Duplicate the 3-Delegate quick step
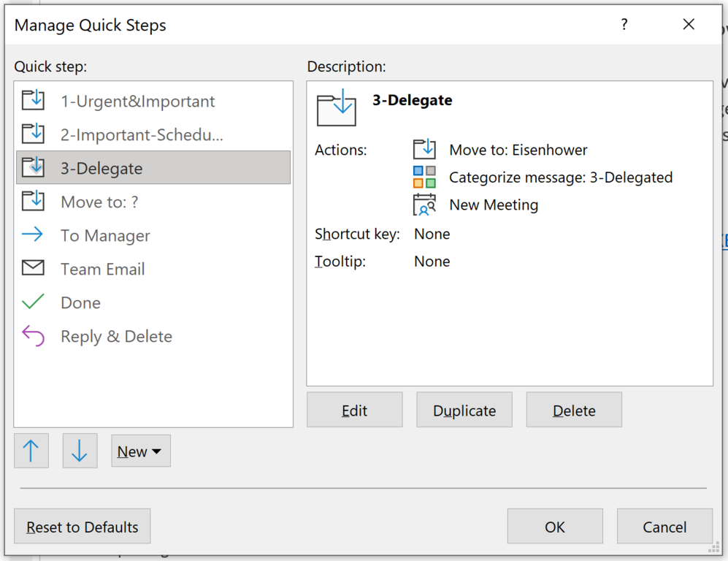Screen dimensions: 728x561 coord(464,411)
